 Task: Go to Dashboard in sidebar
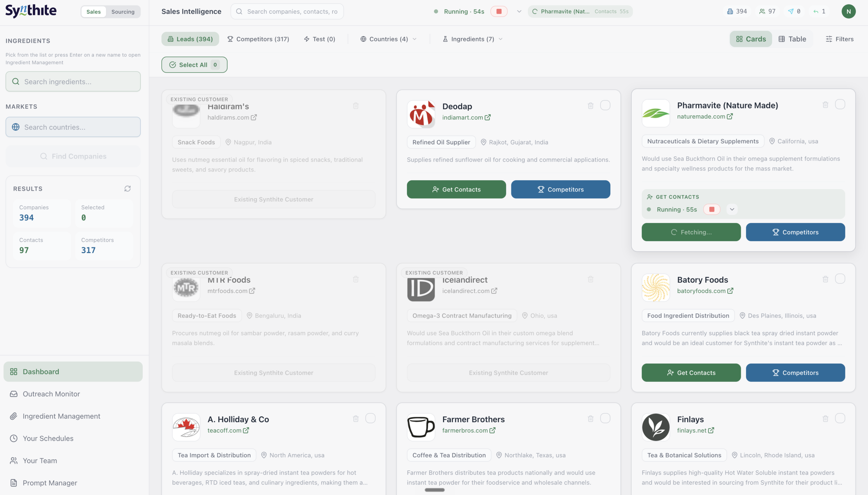point(73,372)
